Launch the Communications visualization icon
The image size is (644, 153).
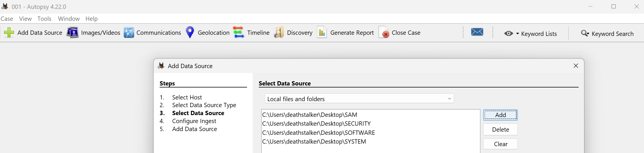(x=129, y=32)
